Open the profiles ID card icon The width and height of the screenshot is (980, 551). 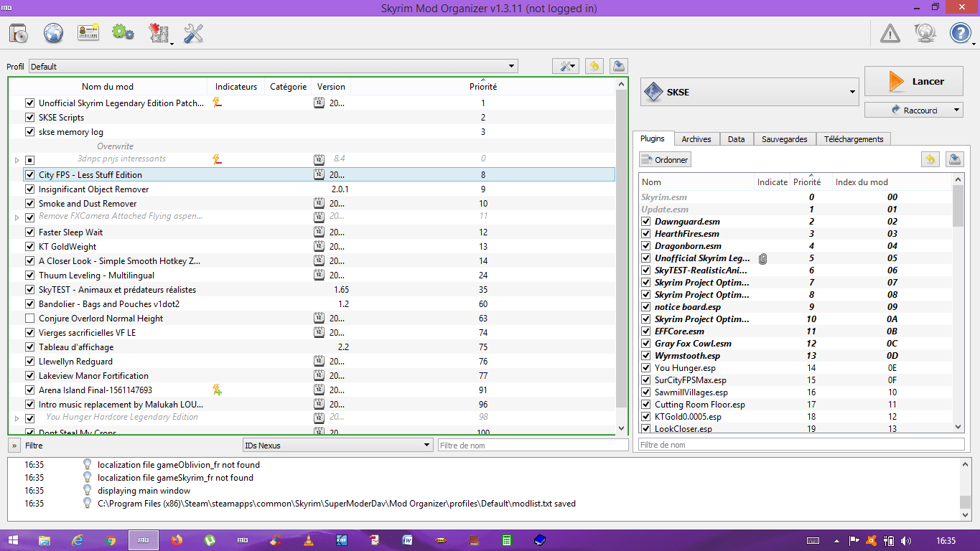88,33
